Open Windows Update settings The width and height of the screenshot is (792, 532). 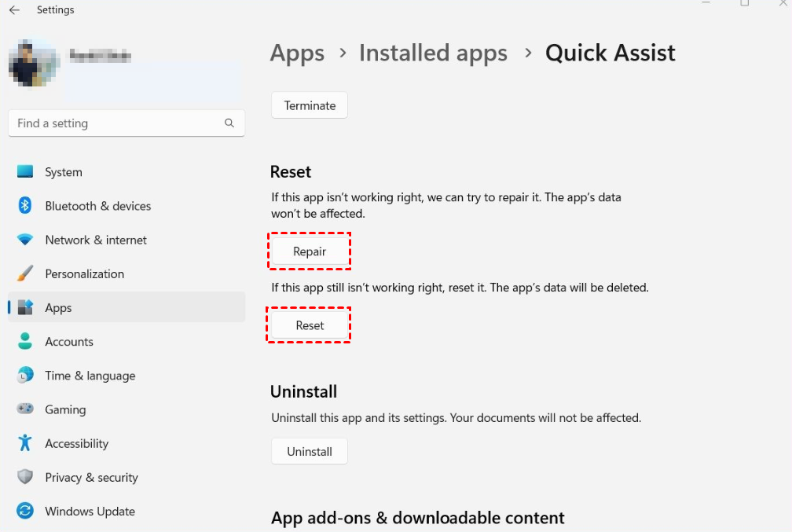tap(126, 511)
